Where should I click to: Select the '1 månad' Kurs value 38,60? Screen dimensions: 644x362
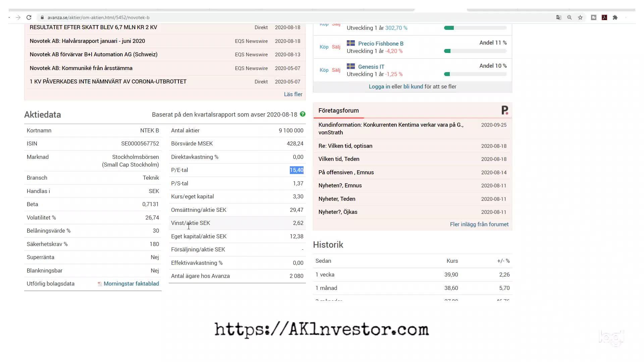pos(451,288)
